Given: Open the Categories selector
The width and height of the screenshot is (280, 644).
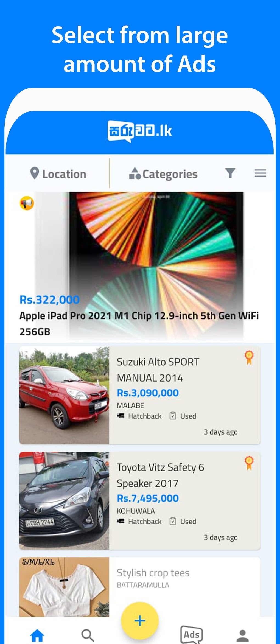Looking at the screenshot, I should point(163,174).
